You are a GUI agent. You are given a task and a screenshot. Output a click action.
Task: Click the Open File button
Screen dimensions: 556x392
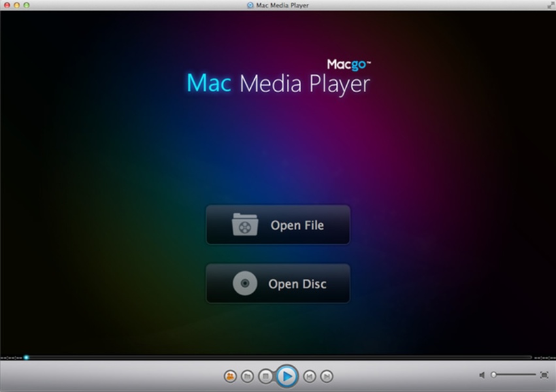[x=278, y=225]
